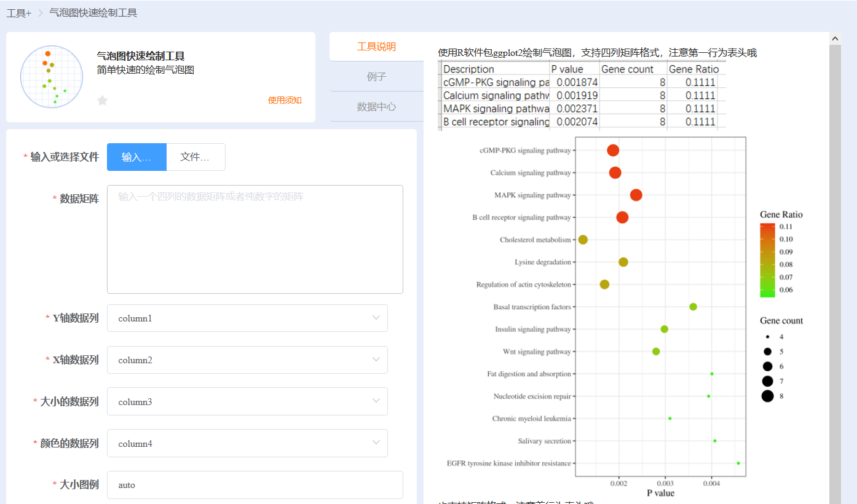857x504 pixels.
Task: Select the 文件... file mode button
Action: click(195, 157)
